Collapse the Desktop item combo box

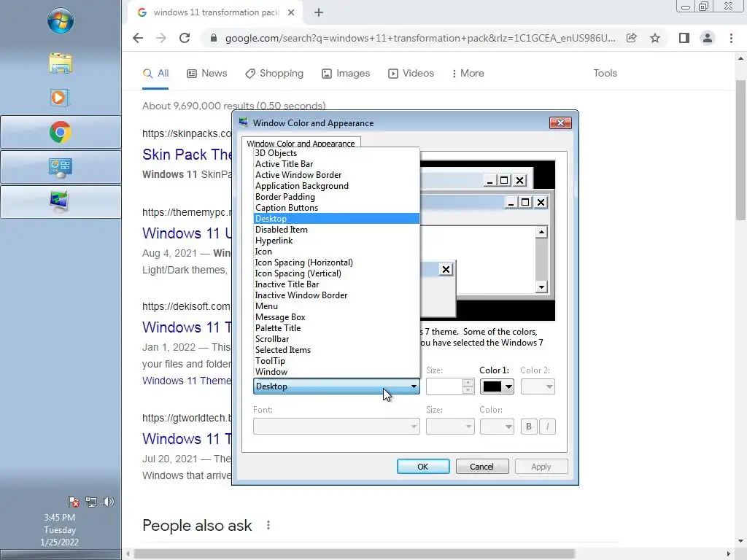(336, 386)
